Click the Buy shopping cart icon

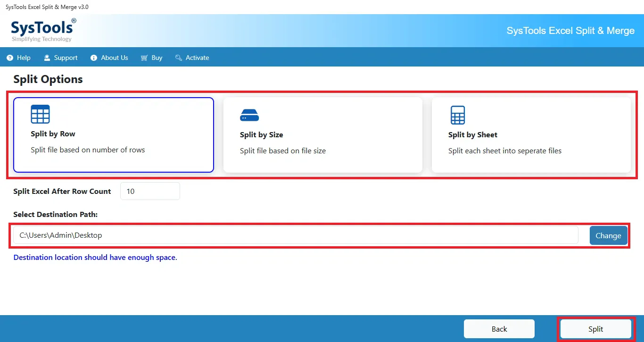144,58
